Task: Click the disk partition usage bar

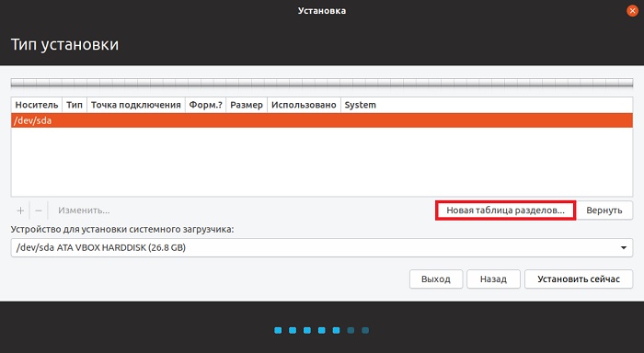Action: click(x=322, y=83)
